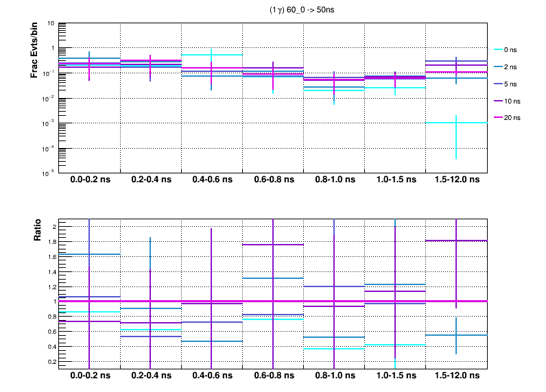Click the cyan 0 ns point in top 1.5-12.0 bin

tap(456, 123)
